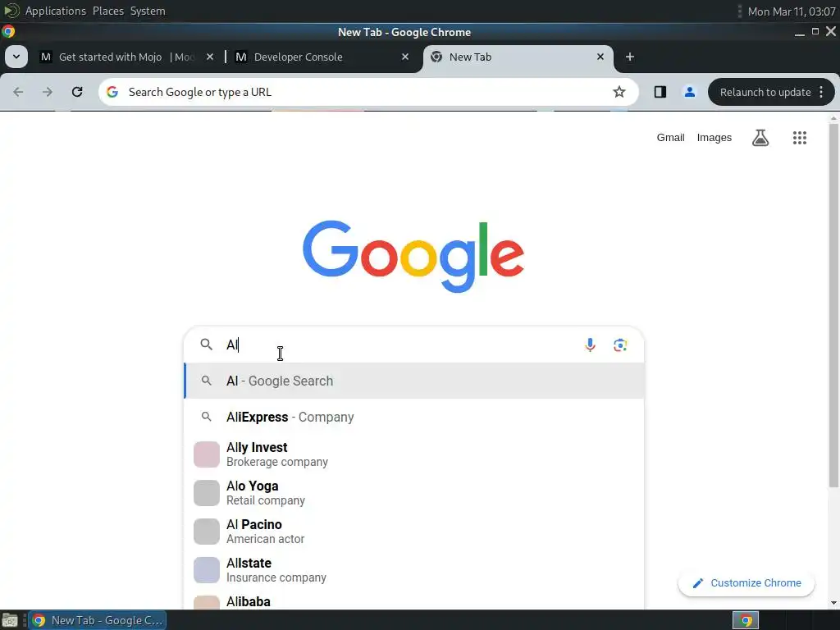
Task: Choose the Alo Yoga suggestion
Action: tap(414, 493)
